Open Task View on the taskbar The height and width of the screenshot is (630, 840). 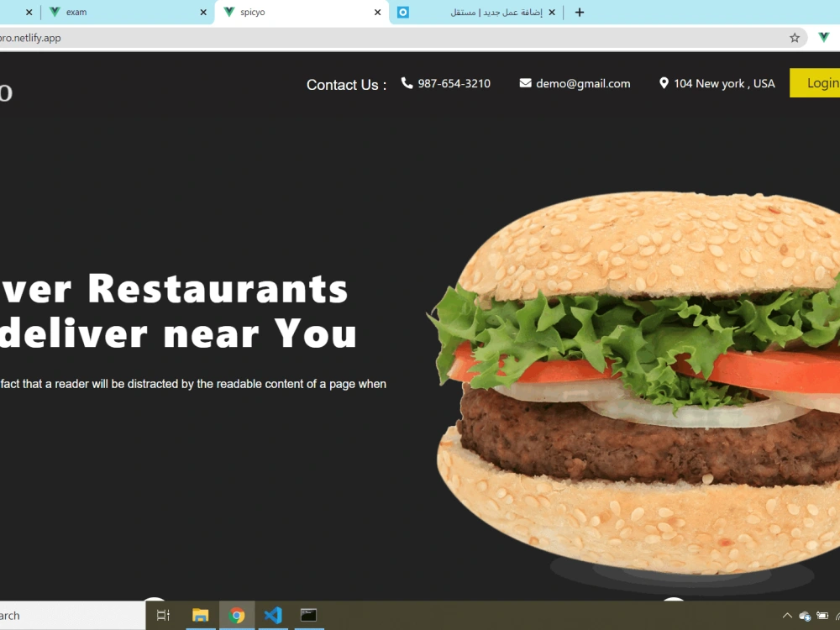pyautogui.click(x=163, y=615)
